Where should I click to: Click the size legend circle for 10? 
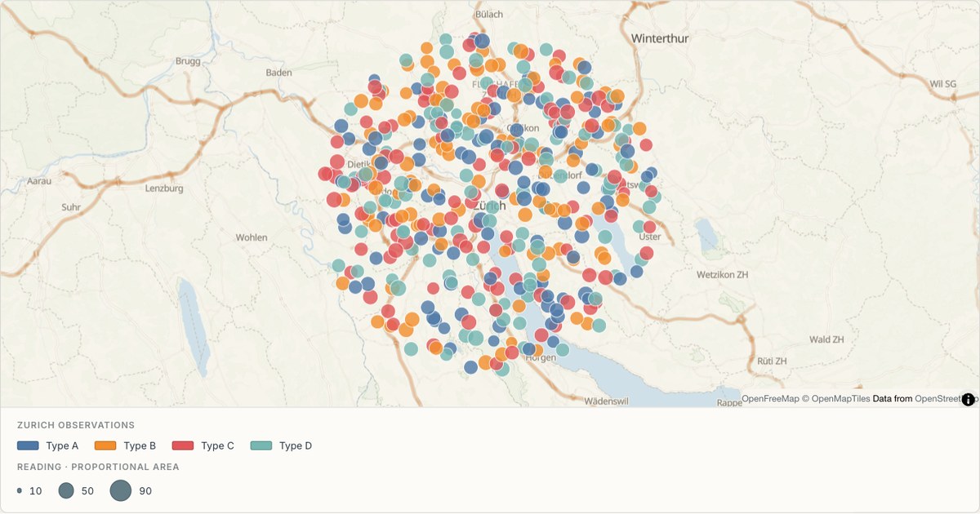tap(20, 490)
